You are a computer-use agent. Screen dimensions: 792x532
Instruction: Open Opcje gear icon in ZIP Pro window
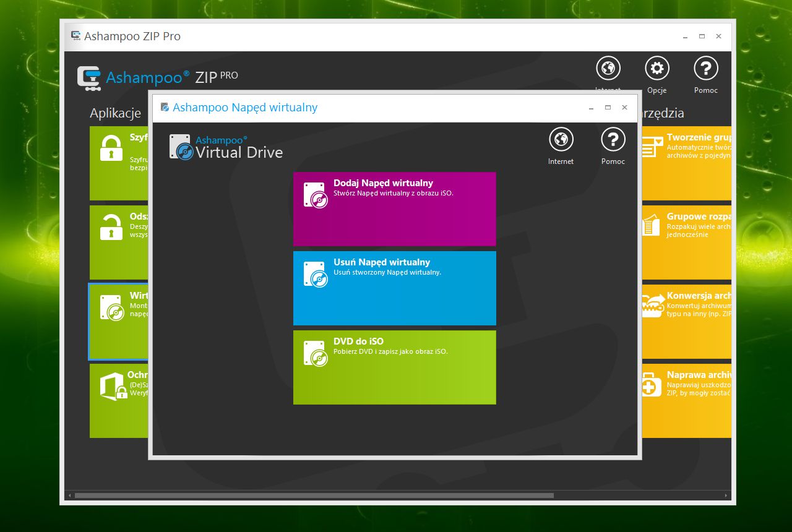pos(657,68)
